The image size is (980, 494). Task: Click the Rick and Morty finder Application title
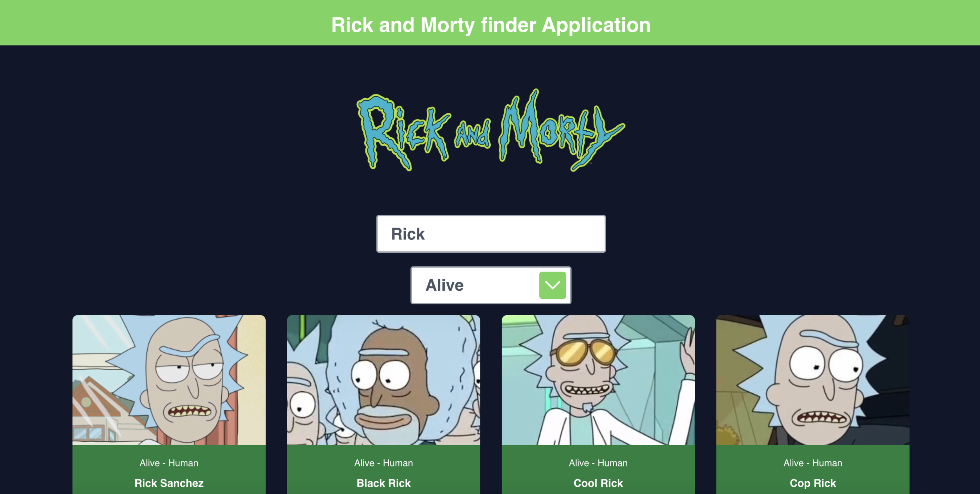tap(491, 25)
